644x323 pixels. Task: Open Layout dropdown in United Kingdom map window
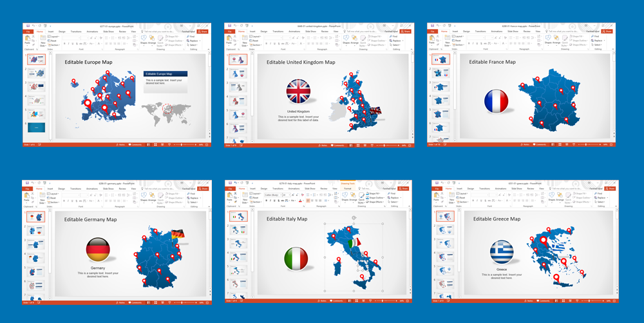(256, 37)
